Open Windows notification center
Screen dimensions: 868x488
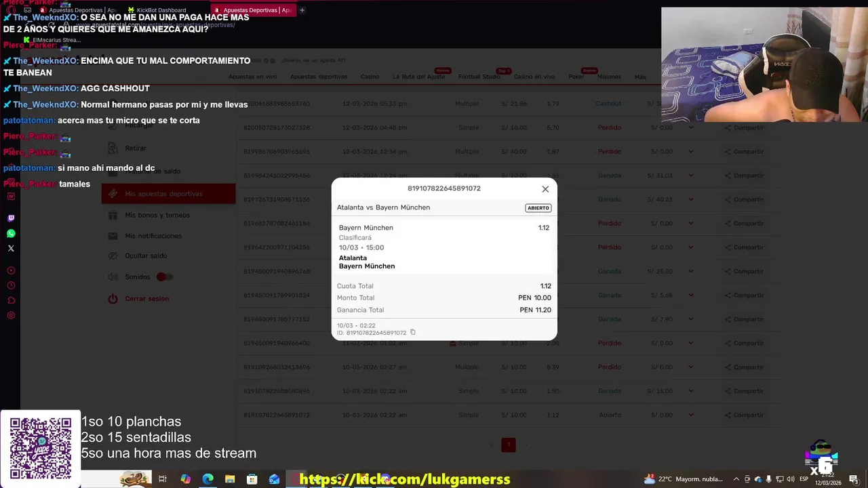855,481
